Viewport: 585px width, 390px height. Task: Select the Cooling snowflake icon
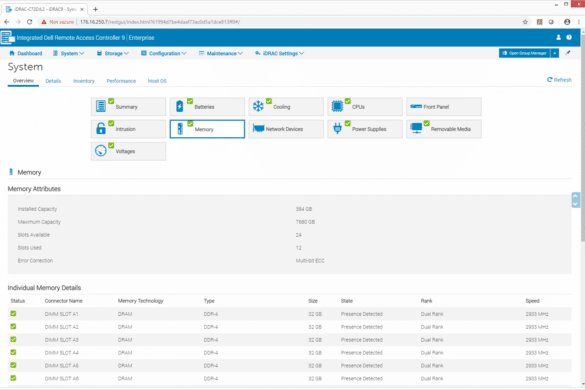pyautogui.click(x=258, y=106)
